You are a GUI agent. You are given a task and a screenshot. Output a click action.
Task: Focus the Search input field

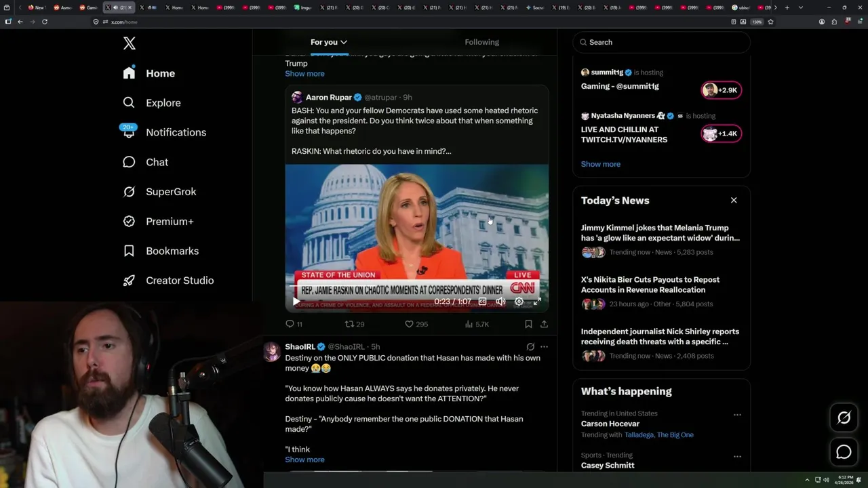[x=661, y=42]
